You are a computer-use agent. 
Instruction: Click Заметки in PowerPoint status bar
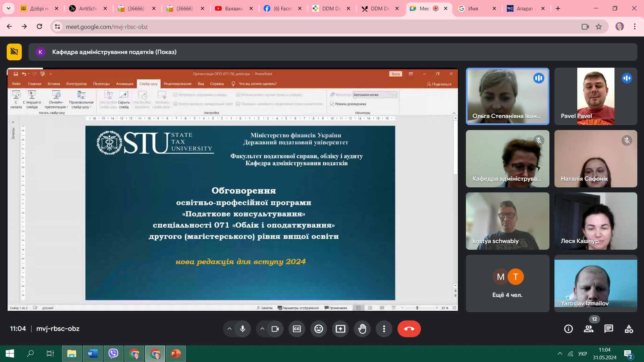(265, 308)
